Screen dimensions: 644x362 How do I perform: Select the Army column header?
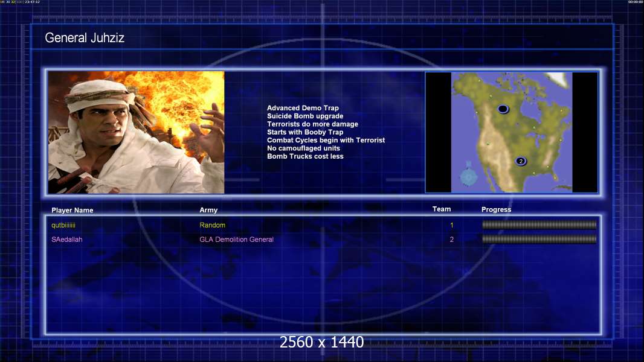coord(208,210)
